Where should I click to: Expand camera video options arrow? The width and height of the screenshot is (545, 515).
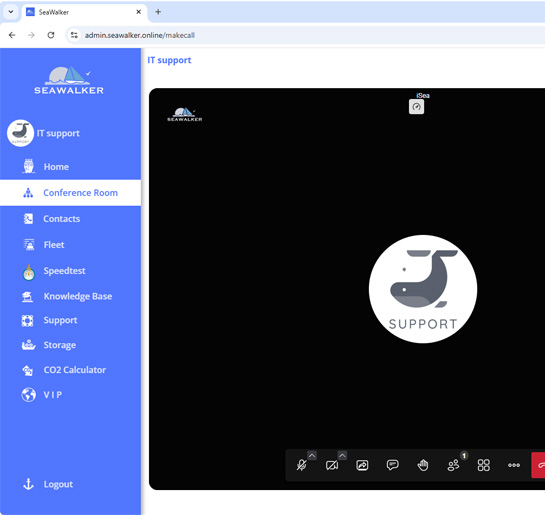coord(342,455)
